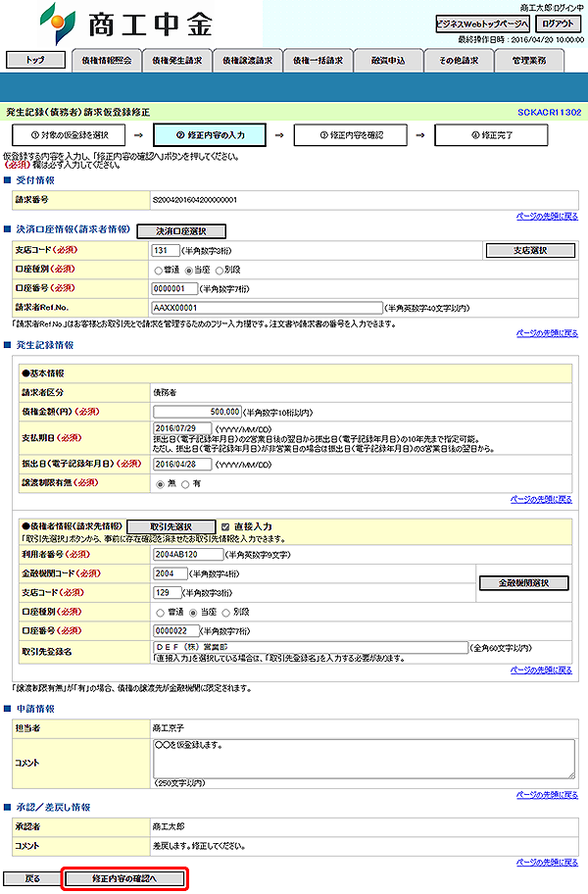Image resolution: width=588 pixels, height=894 pixels.
Task: Click ページの先頭に戻る under 債権者情報
Action: click(541, 670)
